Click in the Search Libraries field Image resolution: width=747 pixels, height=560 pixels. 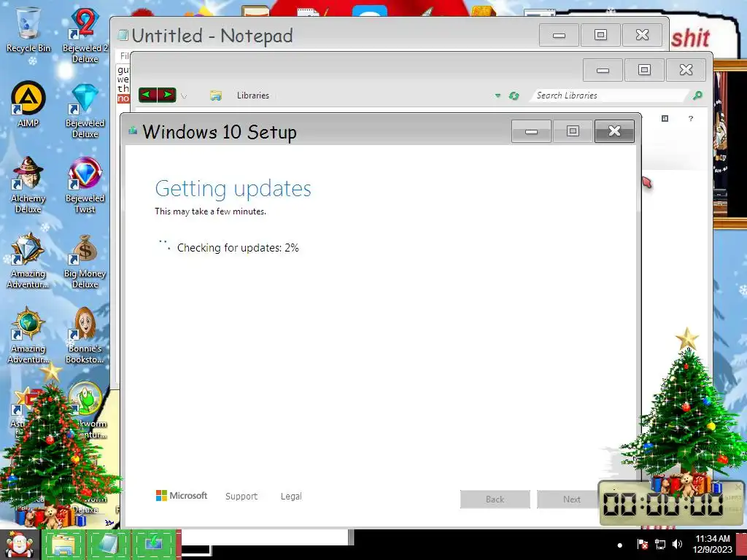pos(610,96)
